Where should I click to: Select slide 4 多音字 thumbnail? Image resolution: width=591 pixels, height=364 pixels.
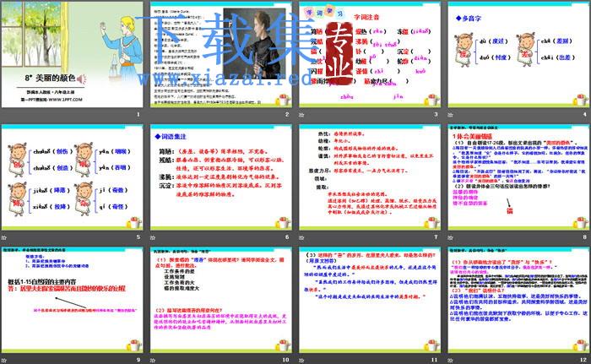coord(518,54)
